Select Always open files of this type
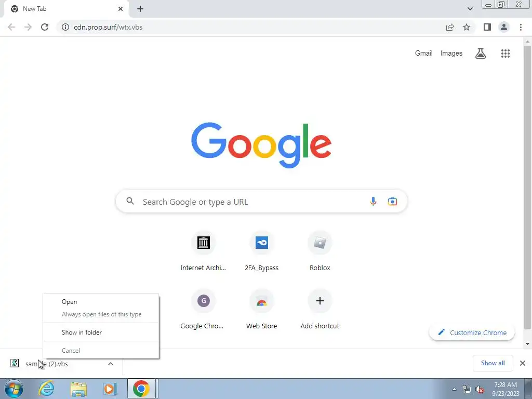532x399 pixels. pyautogui.click(x=101, y=314)
